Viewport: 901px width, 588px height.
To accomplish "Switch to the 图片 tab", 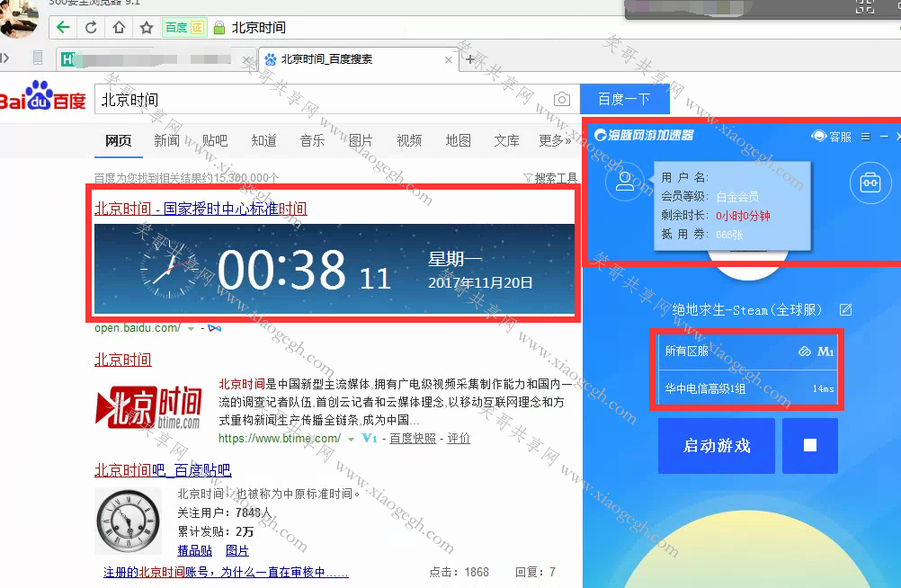I will (361, 141).
